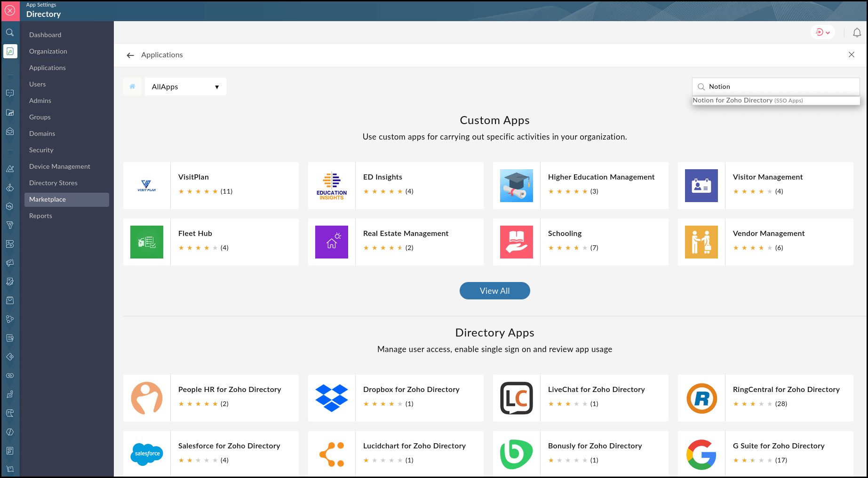Click the search field containing Notion
This screenshot has width=868, height=478.
(x=776, y=86)
